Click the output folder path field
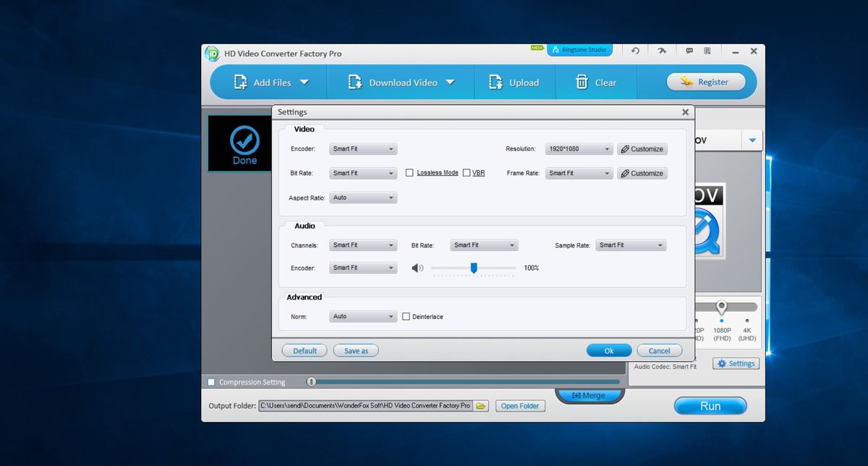This screenshot has width=868, height=466. coord(369,406)
